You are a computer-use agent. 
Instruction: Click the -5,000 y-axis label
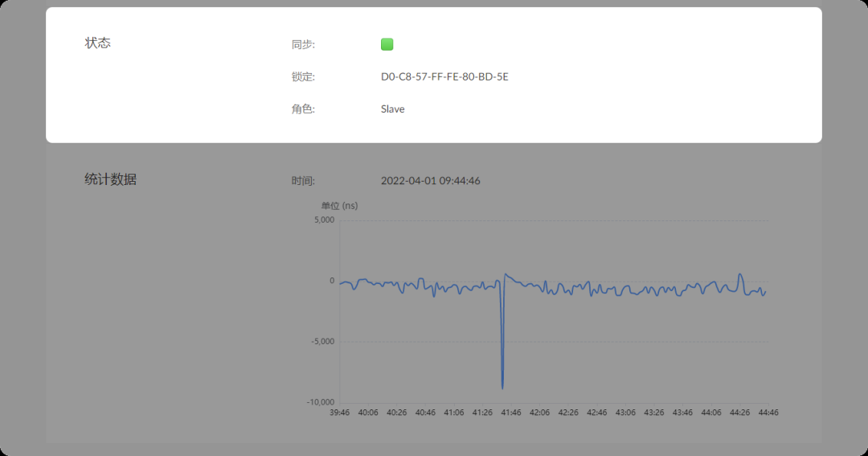tap(321, 342)
